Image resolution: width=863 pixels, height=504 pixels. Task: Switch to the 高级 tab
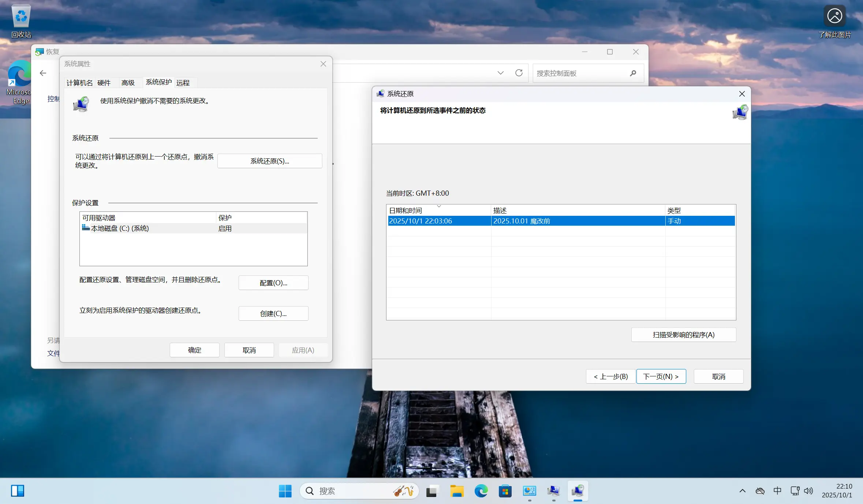pos(128,83)
